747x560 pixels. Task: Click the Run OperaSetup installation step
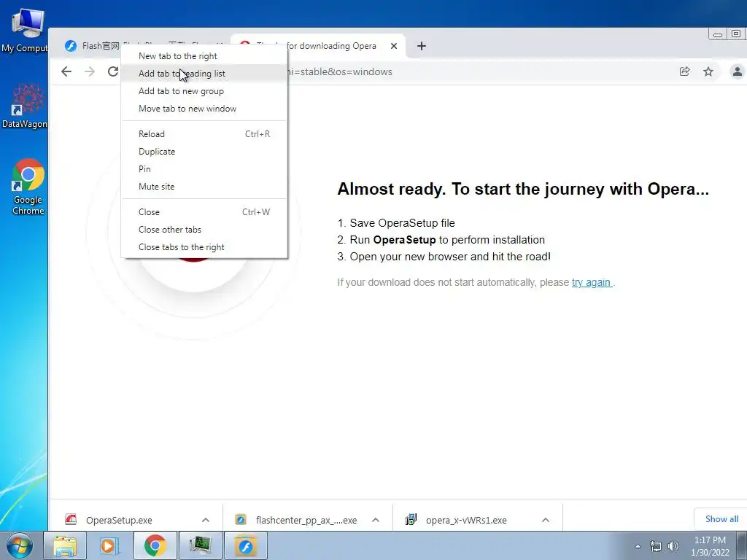tap(441, 239)
